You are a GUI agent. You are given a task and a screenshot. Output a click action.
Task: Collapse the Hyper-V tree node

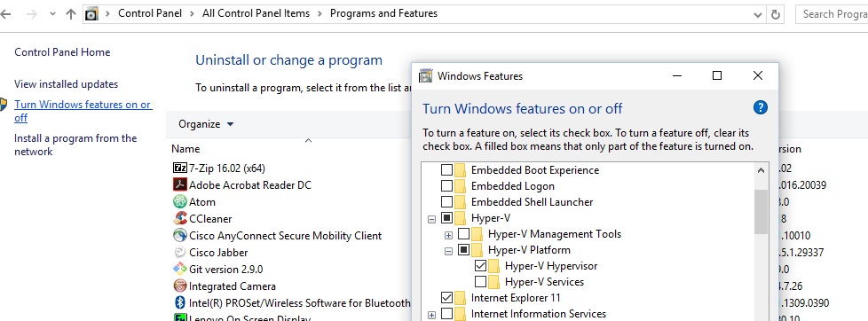pyautogui.click(x=432, y=219)
